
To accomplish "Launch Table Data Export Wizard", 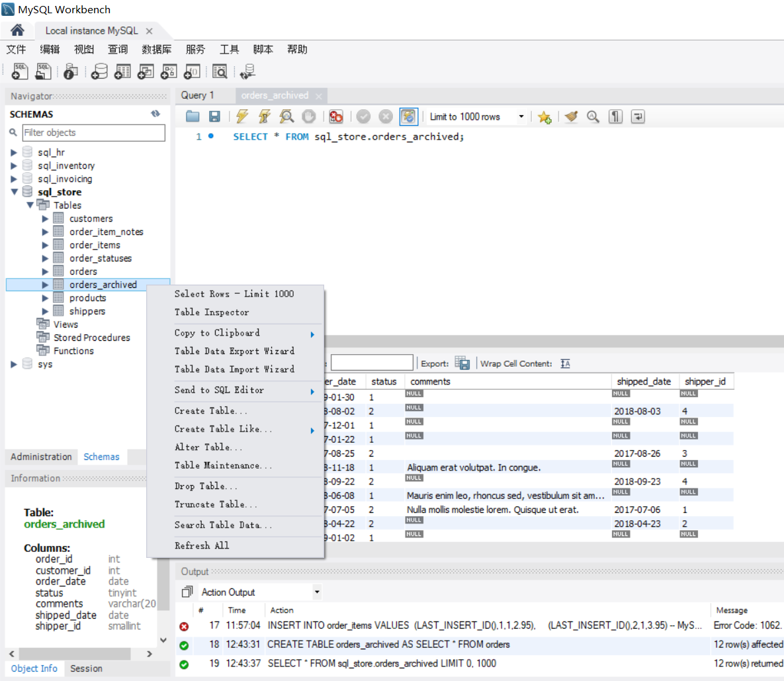I will (234, 351).
